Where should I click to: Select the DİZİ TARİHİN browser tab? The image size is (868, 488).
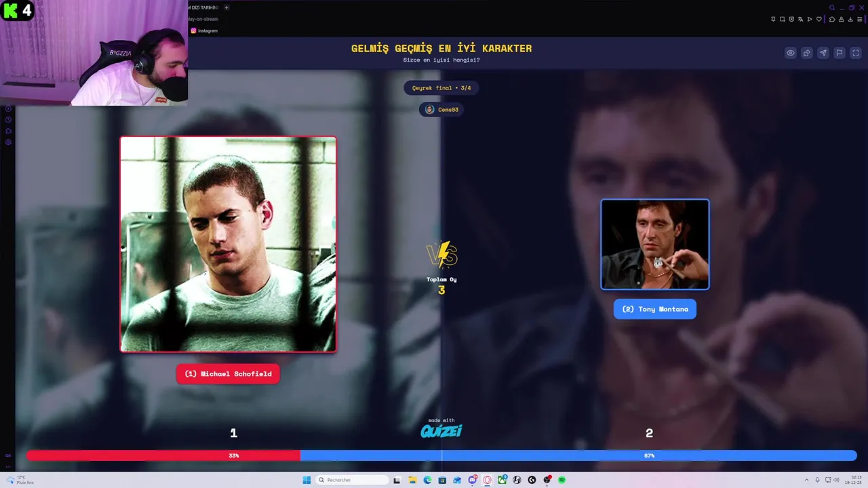click(203, 7)
